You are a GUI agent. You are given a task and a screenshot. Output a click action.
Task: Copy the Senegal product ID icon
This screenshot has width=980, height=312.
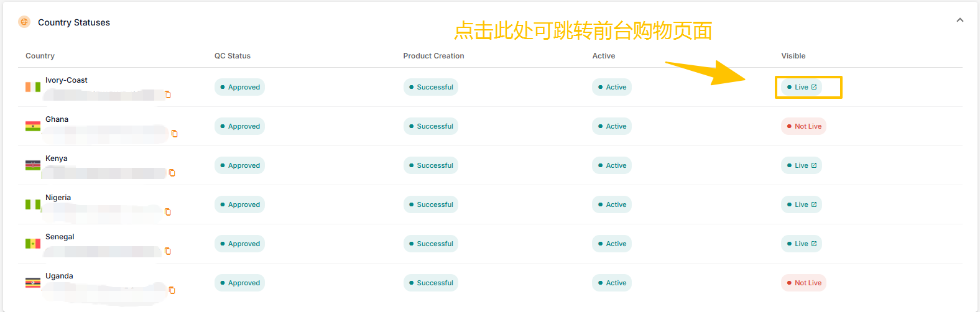[x=168, y=251]
